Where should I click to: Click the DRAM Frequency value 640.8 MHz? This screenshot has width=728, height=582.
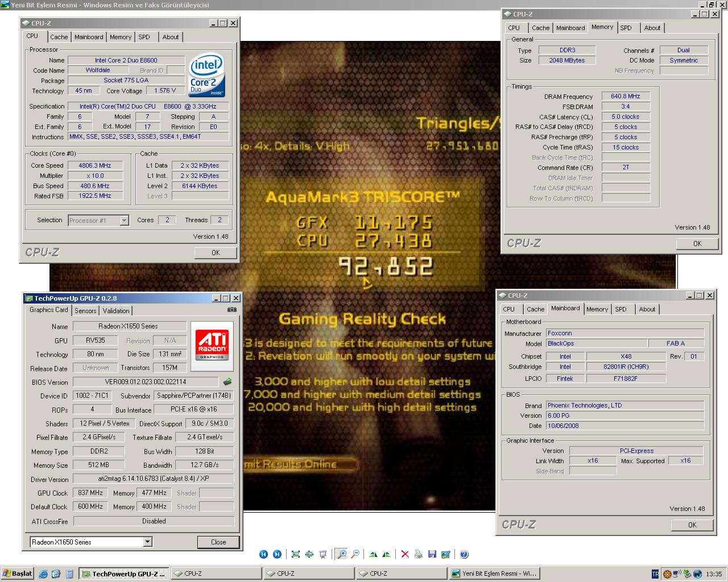[626, 96]
